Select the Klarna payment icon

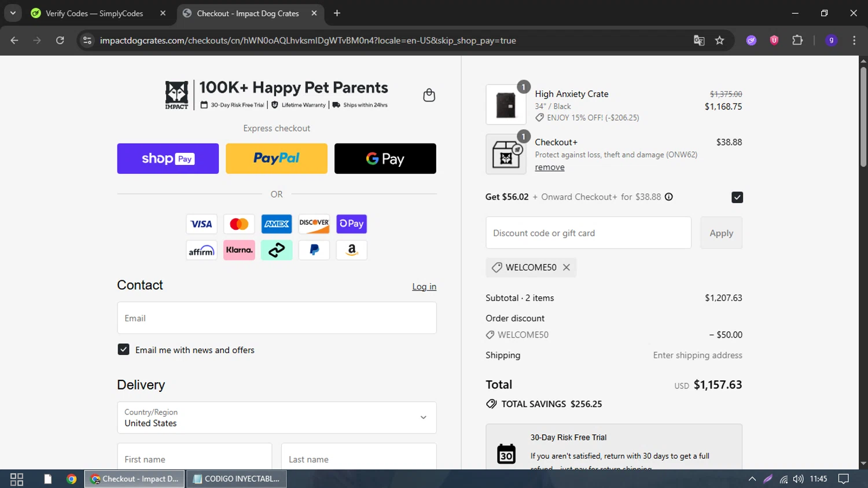[239, 250]
